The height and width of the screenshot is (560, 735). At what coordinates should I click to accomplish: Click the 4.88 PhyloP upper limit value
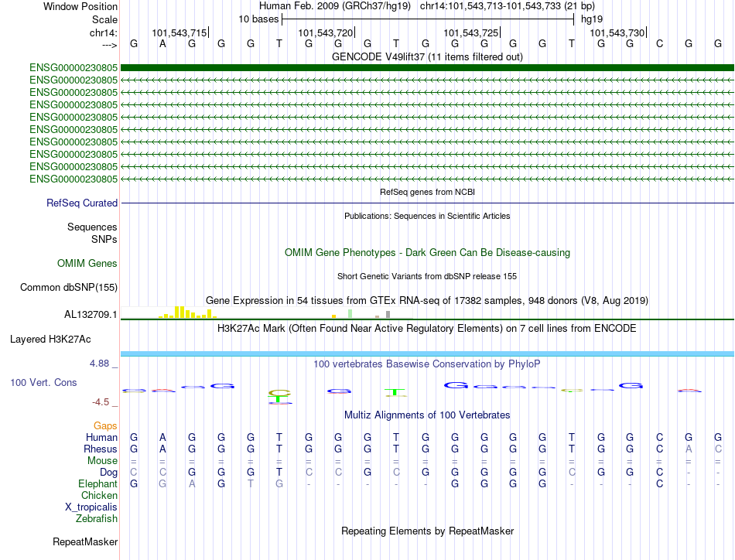point(99,364)
